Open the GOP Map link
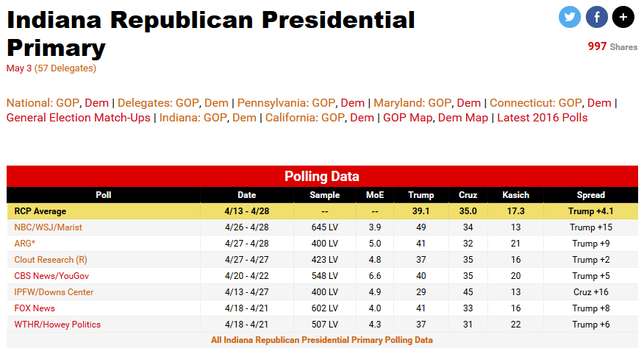The image size is (644, 354). 407,118
